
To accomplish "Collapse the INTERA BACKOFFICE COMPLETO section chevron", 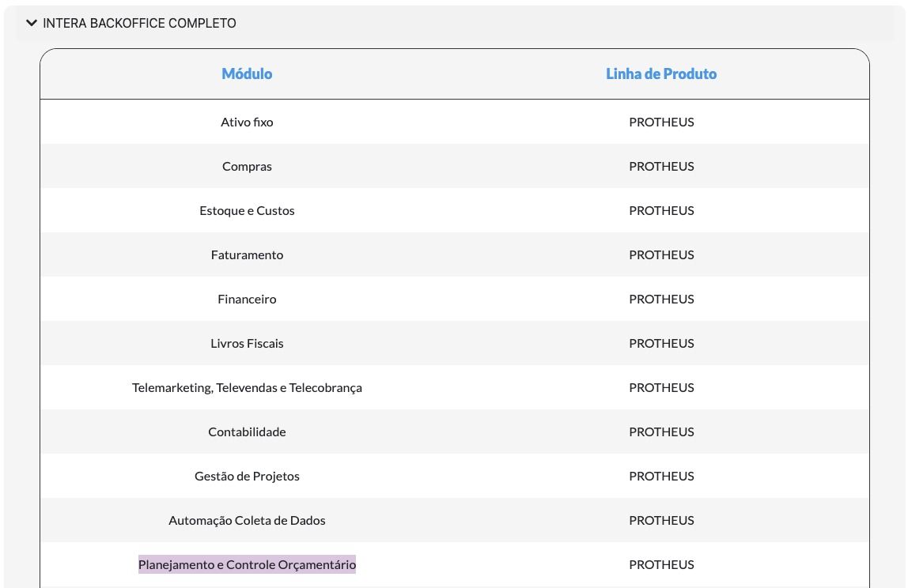I will pyautogui.click(x=32, y=23).
